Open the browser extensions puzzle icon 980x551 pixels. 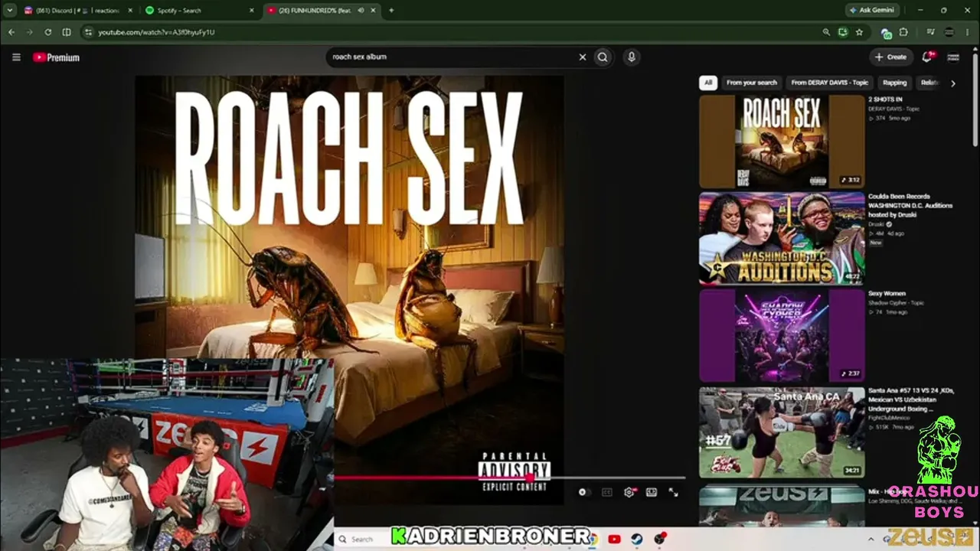coord(903,32)
